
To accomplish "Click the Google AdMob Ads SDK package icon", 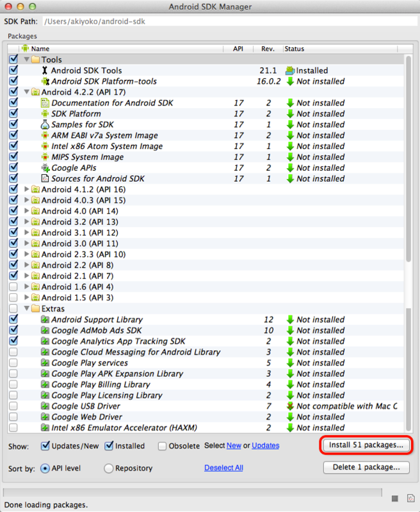I will (45, 330).
